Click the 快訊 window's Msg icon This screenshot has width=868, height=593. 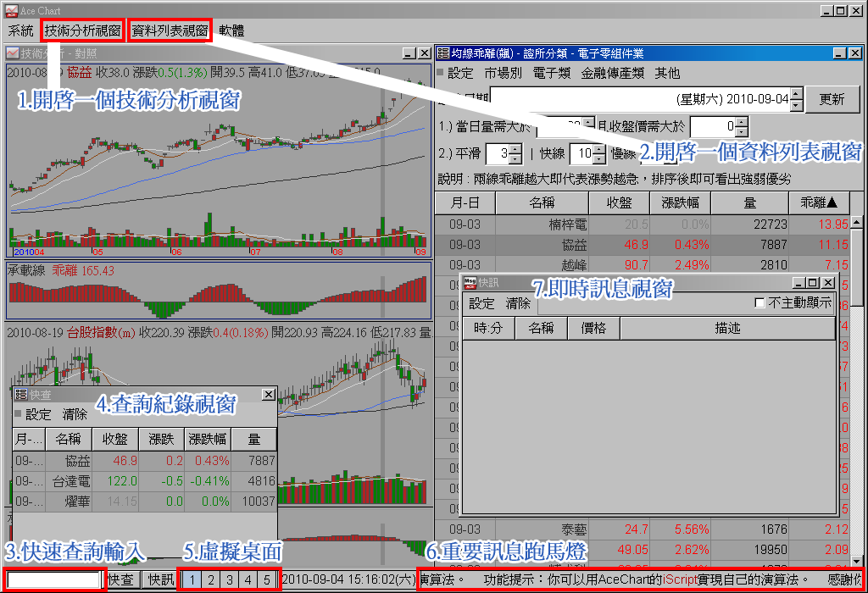click(470, 283)
